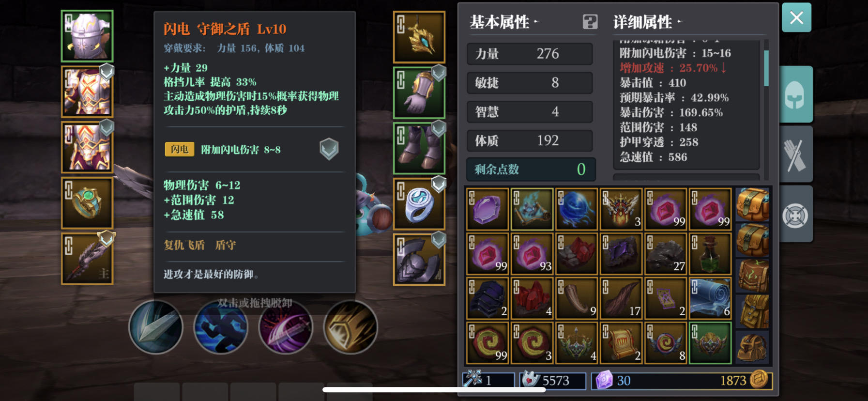
Task: Activate the blue running figure skill
Action: click(220, 327)
